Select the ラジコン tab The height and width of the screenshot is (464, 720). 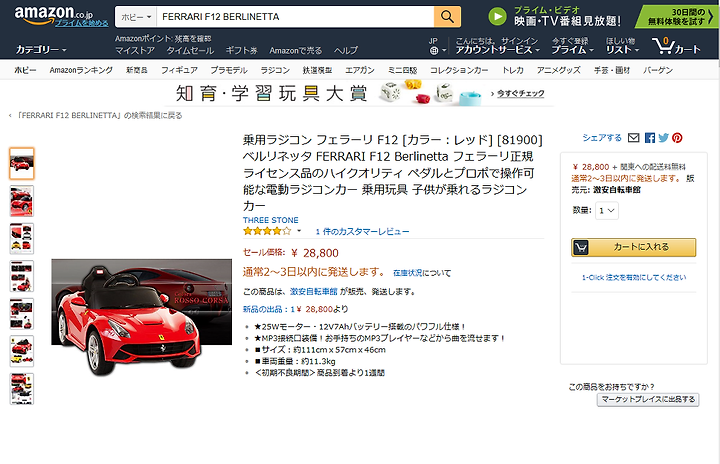coord(275,70)
